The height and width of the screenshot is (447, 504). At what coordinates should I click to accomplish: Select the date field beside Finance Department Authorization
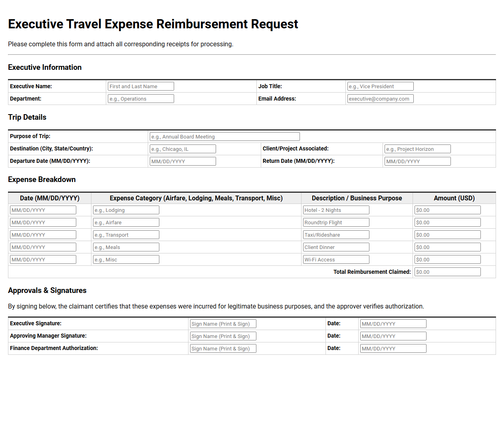coord(393,348)
